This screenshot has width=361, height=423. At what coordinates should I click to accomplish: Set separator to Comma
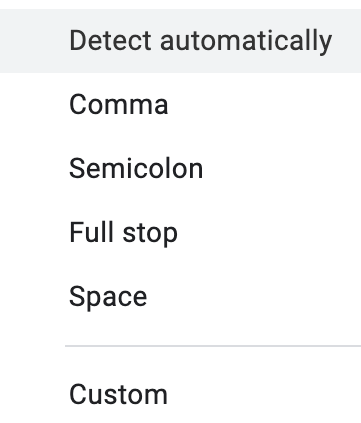pyautogui.click(x=180, y=105)
